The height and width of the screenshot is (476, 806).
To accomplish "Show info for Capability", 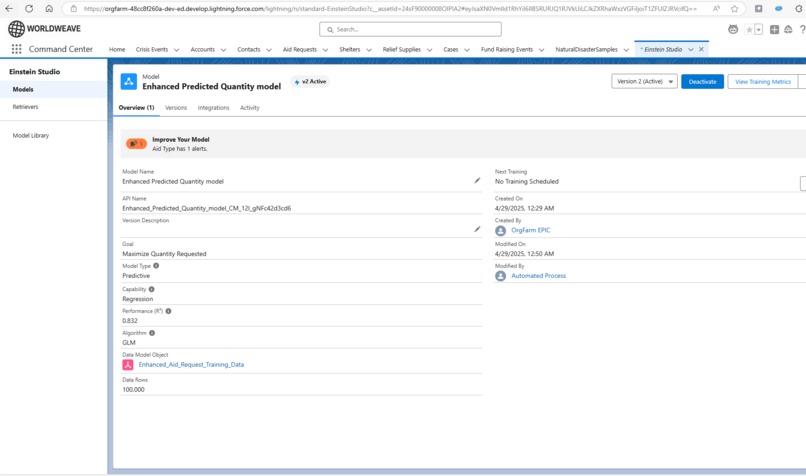I will [x=152, y=289].
